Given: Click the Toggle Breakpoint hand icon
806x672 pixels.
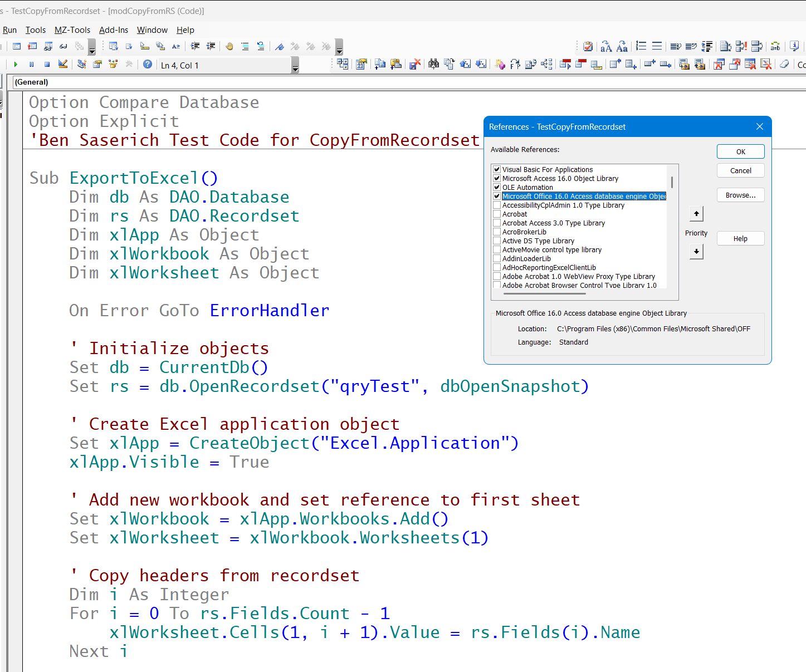Looking at the screenshot, I should (229, 46).
